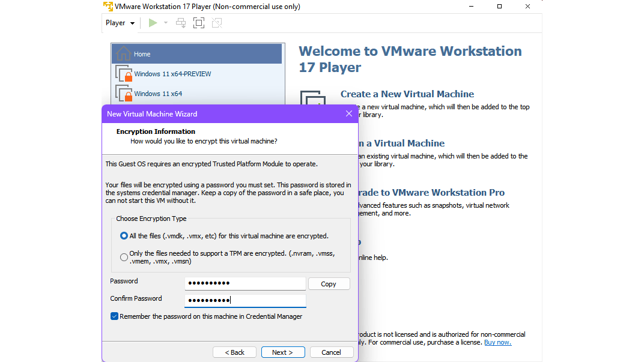Click into the Confirm Password field
Image resolution: width=644 pixels, height=362 pixels.
245,300
